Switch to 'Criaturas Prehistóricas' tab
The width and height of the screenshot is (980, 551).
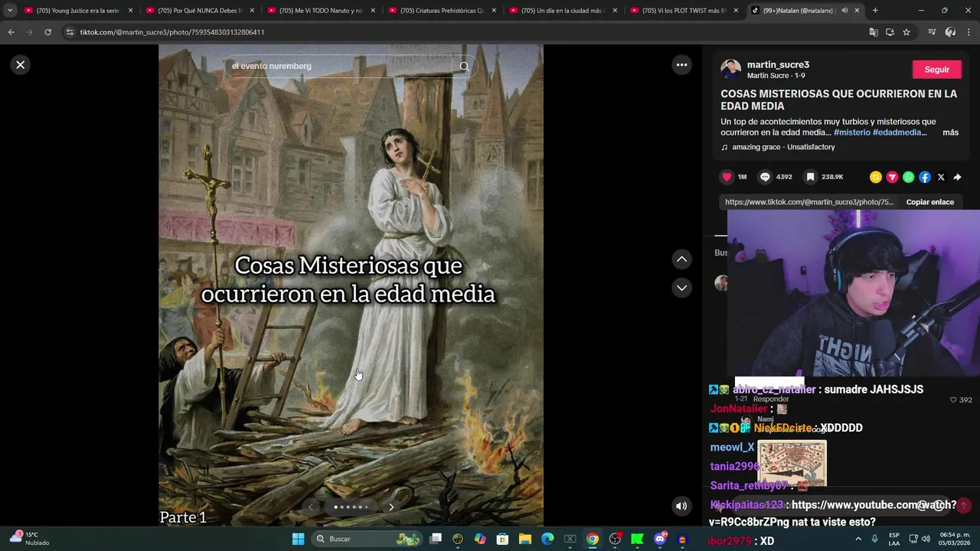click(x=443, y=11)
